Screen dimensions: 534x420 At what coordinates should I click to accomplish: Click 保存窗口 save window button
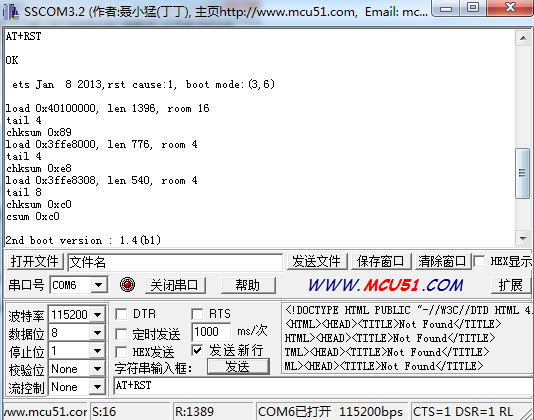[x=380, y=262]
